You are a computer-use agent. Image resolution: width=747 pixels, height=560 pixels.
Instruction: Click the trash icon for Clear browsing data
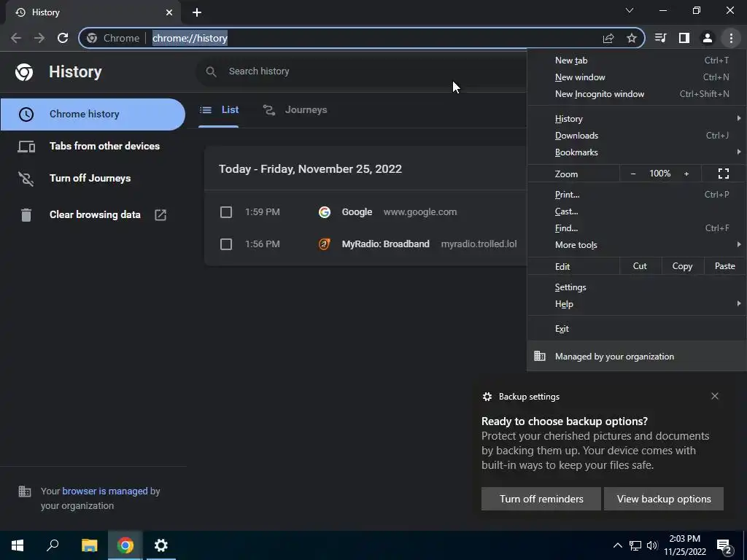[26, 215]
